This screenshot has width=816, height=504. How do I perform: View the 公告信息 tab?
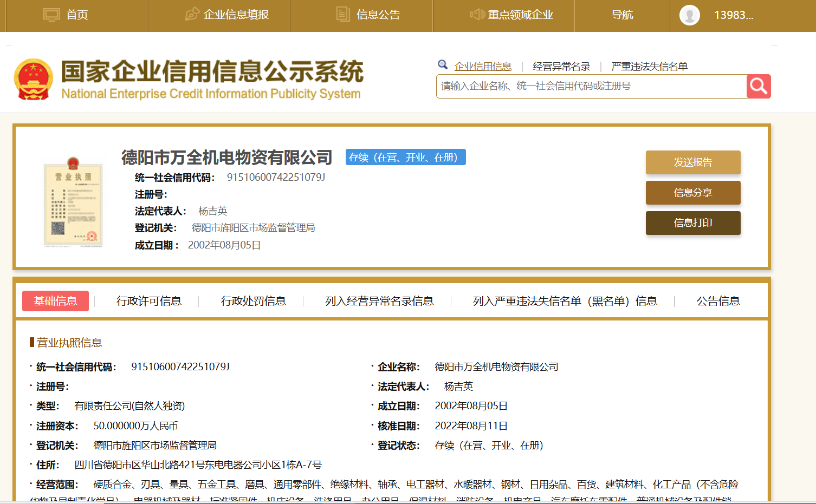pyautogui.click(x=718, y=301)
